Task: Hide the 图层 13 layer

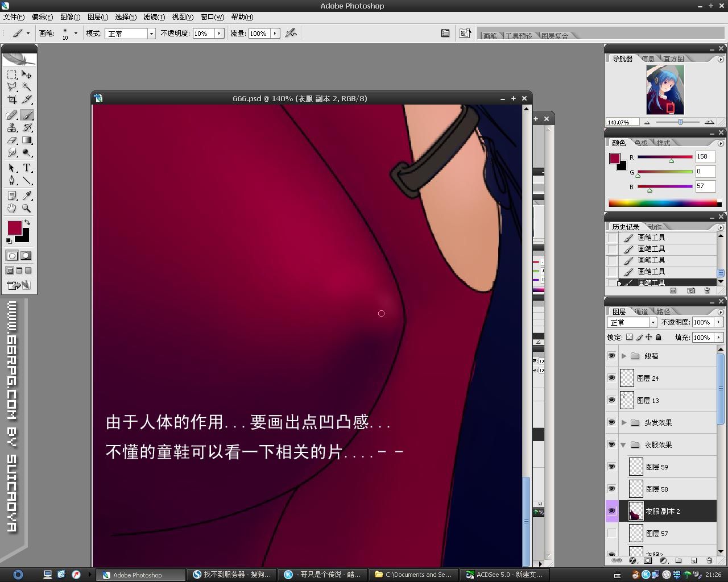Action: [x=611, y=400]
